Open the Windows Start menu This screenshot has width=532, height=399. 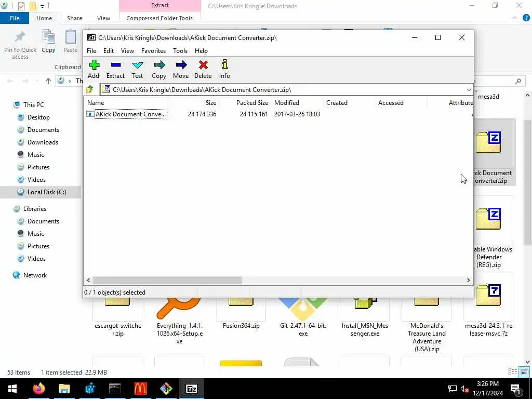tap(12, 389)
